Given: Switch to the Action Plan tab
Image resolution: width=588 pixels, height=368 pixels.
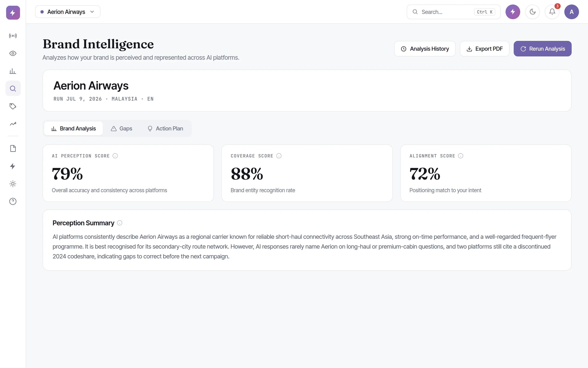Looking at the screenshot, I should (x=165, y=129).
